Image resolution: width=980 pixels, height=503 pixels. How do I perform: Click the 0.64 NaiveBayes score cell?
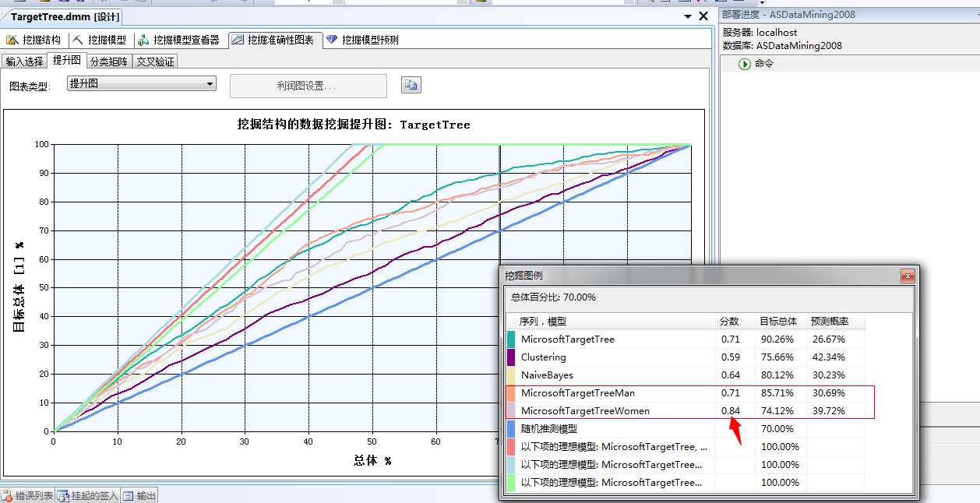click(731, 375)
